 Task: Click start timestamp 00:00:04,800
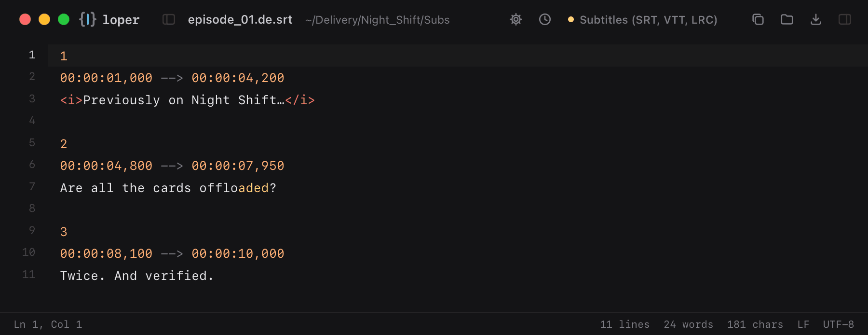point(106,166)
